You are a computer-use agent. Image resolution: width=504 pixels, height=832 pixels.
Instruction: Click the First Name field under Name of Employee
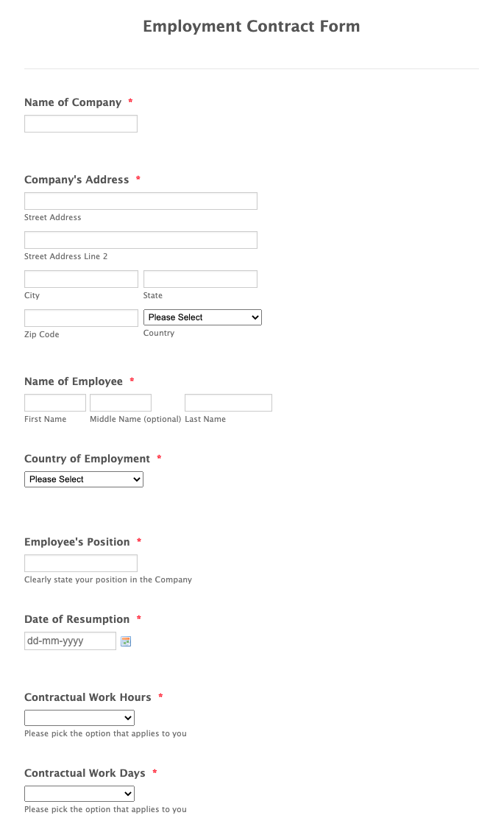pos(54,402)
